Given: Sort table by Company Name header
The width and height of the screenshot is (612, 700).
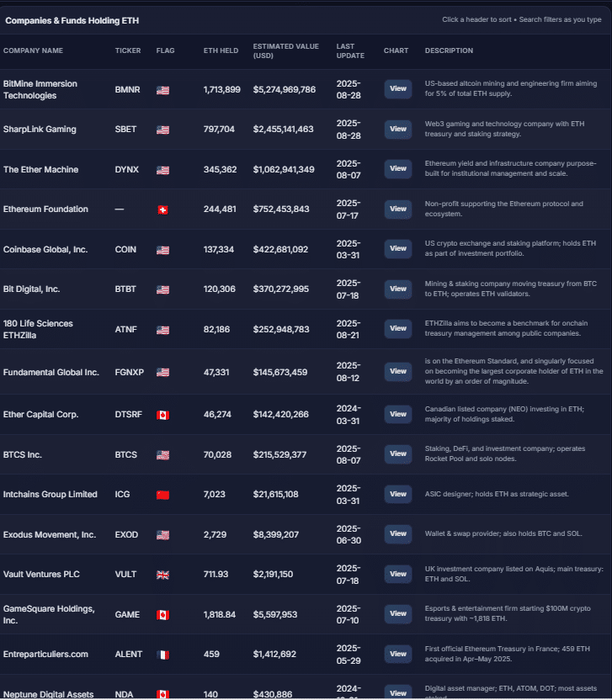Looking at the screenshot, I should click(x=33, y=50).
